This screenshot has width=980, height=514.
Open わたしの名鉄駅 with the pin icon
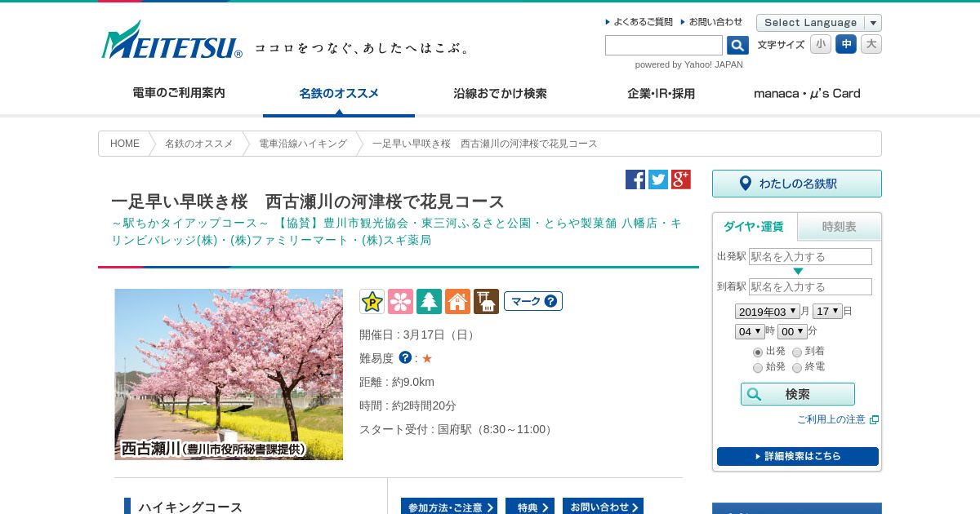tap(797, 184)
